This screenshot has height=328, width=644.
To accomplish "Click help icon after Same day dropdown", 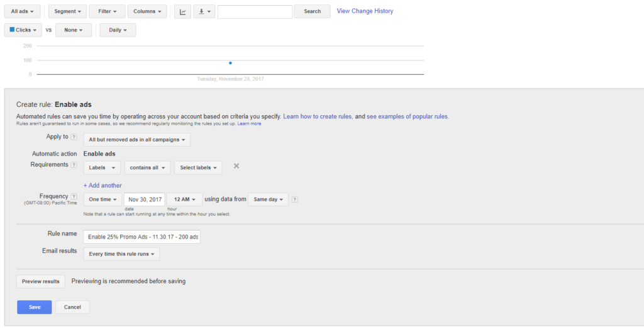I will [x=295, y=200].
